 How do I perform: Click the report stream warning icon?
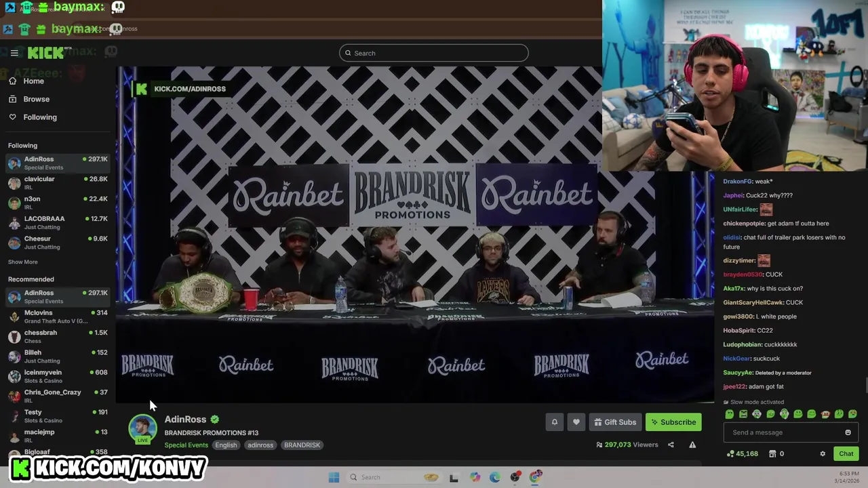tap(692, 445)
